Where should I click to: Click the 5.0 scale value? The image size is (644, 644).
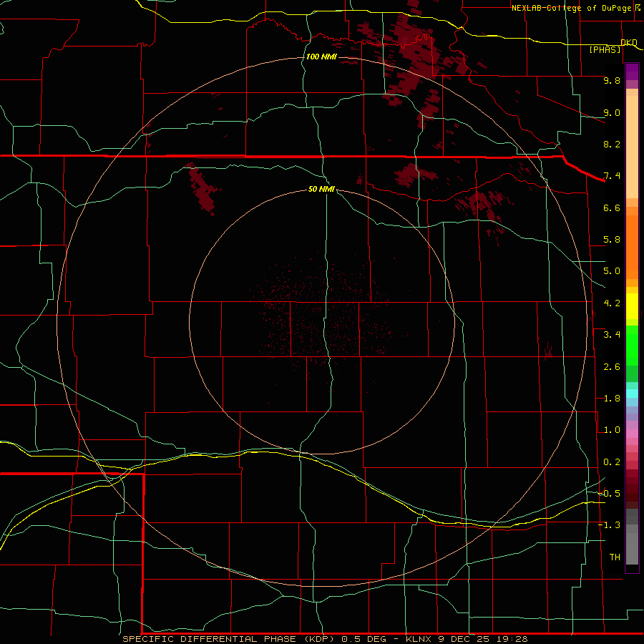(x=612, y=271)
